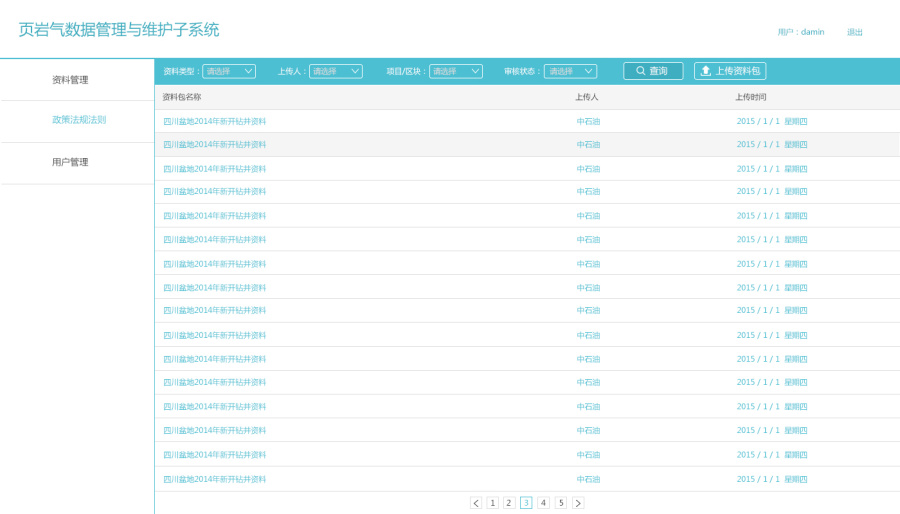Click the 上传资料包 upload button

point(730,71)
